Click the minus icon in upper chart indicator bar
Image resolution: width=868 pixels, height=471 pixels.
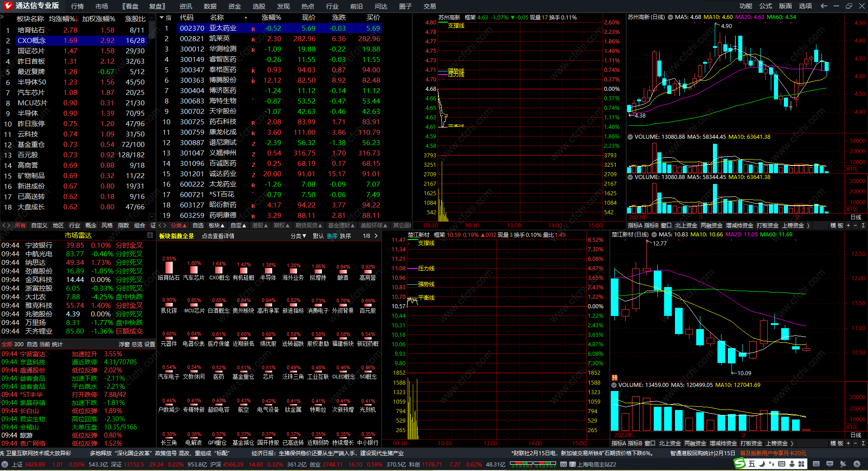[x=855, y=225]
